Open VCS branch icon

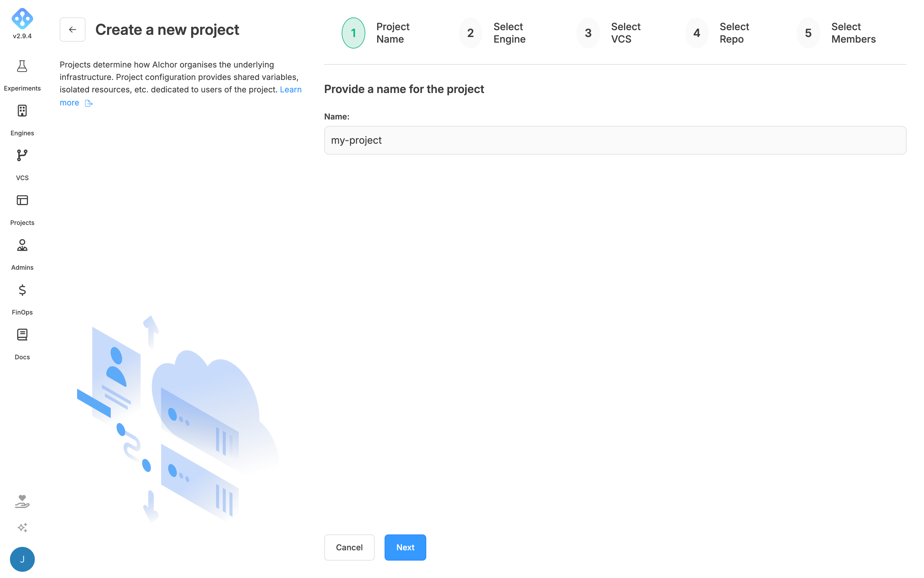pos(22,155)
